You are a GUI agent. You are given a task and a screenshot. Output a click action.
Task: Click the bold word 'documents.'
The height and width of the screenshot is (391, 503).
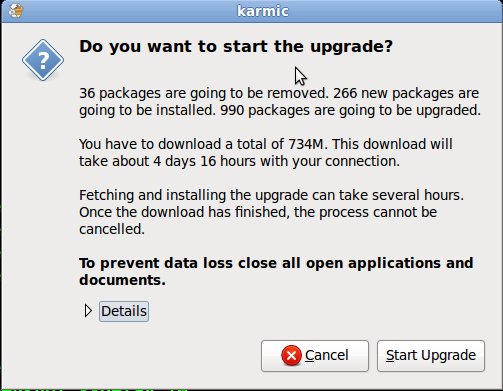coord(122,280)
